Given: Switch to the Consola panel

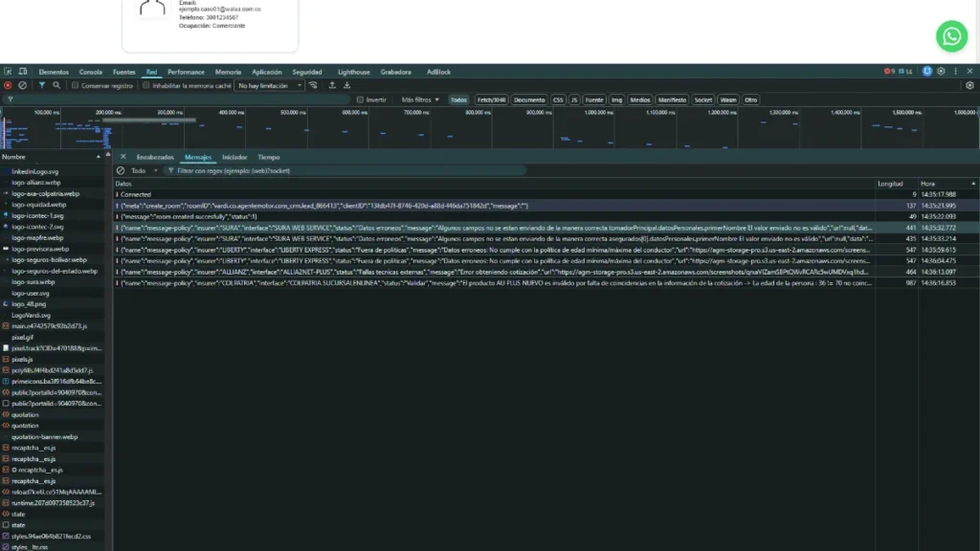Looking at the screenshot, I should click(91, 72).
